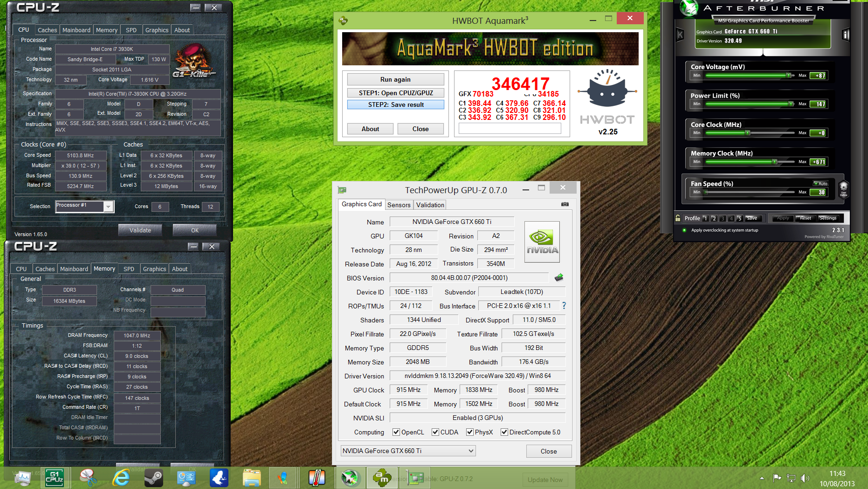Switch to Mainboard tab in top CPU-Z
The image size is (868, 489).
[76, 30]
